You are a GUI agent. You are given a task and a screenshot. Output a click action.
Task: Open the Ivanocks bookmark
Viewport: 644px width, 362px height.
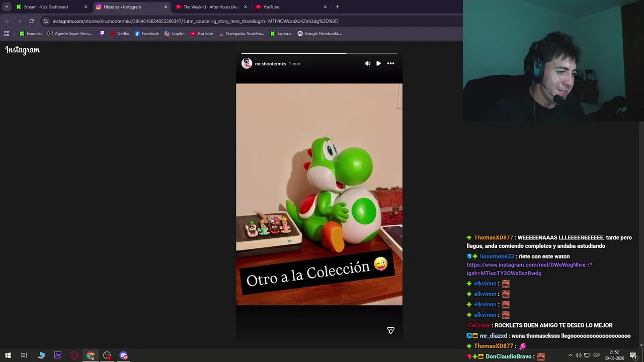click(31, 34)
